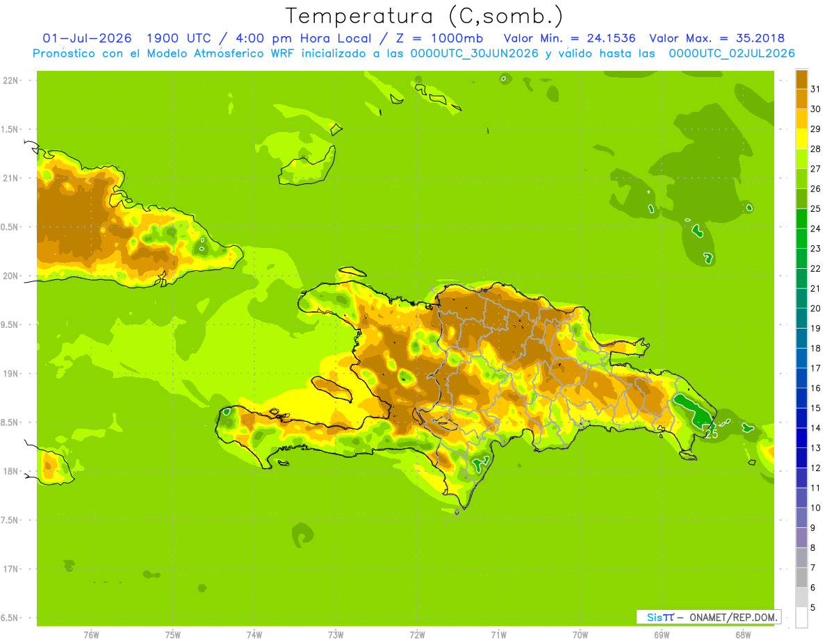Click the '71W' longitude label
The image size is (834, 644).
click(498, 635)
